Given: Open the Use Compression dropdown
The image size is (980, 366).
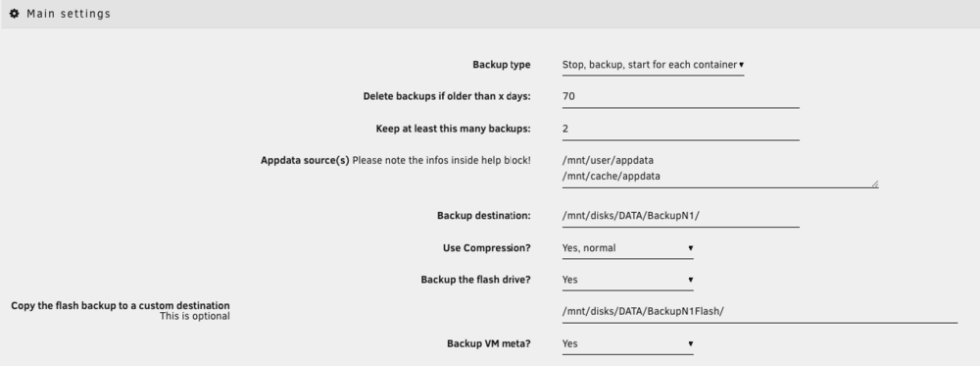Looking at the screenshot, I should [x=627, y=248].
